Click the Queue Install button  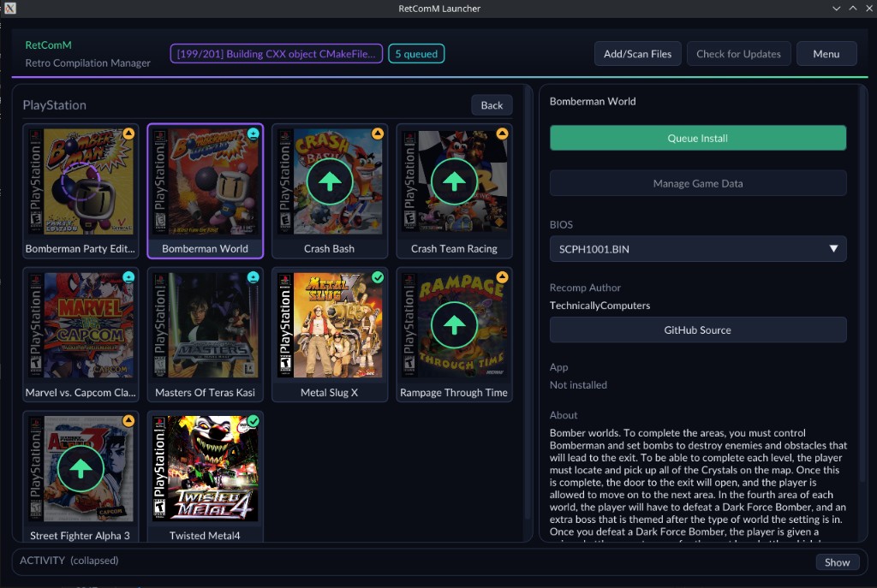[x=697, y=138]
